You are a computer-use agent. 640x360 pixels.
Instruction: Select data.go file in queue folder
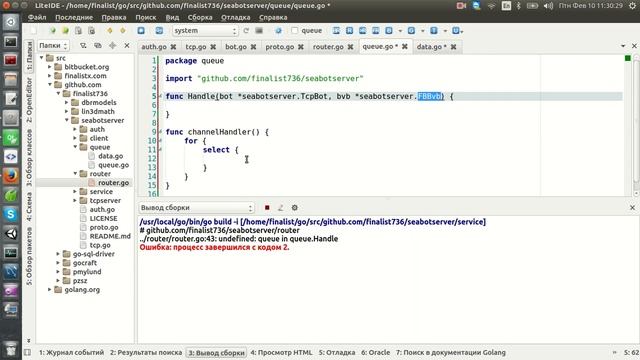(110, 156)
